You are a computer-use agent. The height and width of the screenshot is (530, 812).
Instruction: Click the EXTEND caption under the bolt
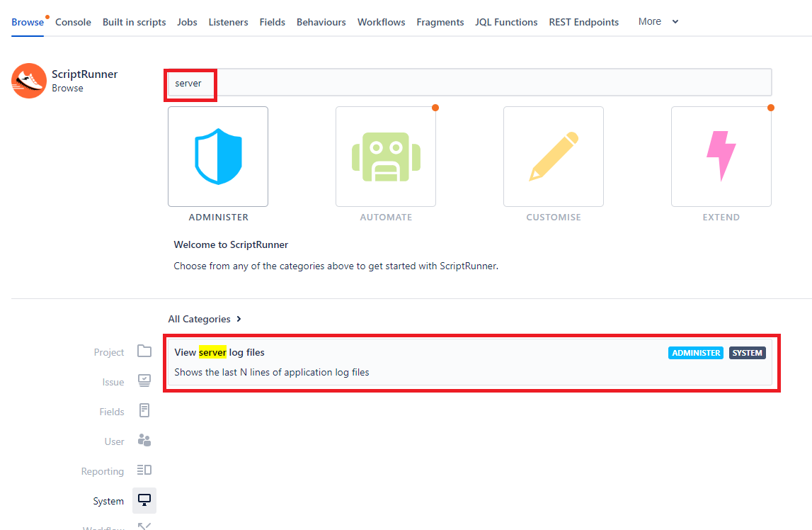721,217
